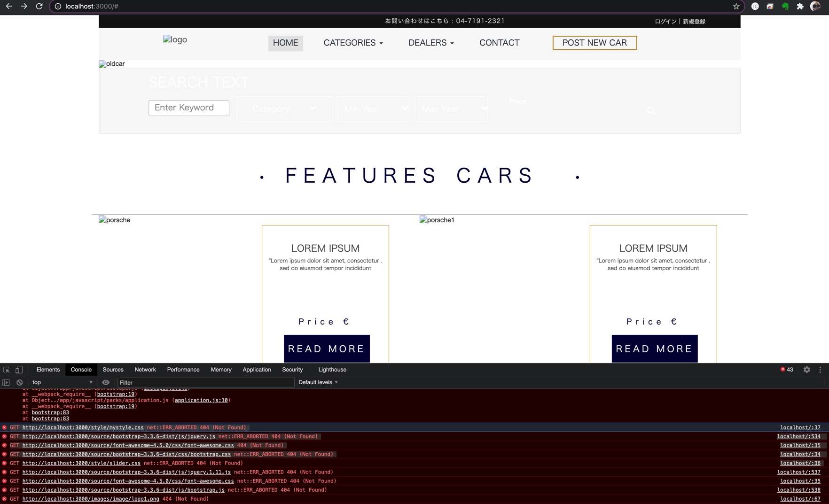Bookmark this page with the star icon
This screenshot has width=829, height=504.
pos(736,6)
